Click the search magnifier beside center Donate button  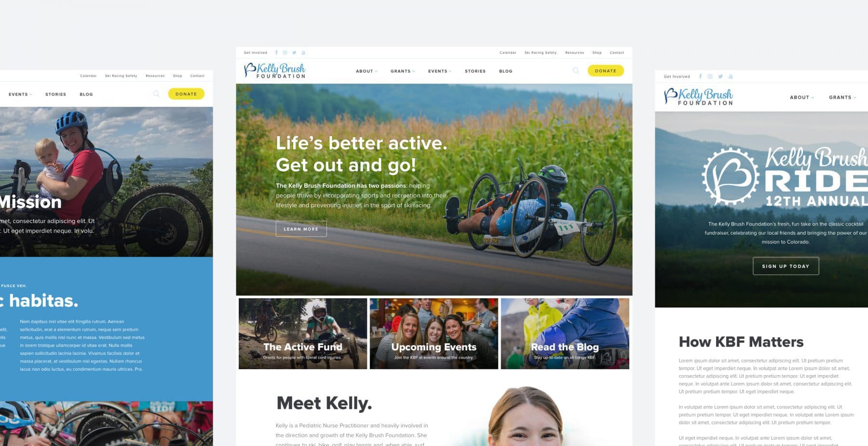click(x=576, y=70)
